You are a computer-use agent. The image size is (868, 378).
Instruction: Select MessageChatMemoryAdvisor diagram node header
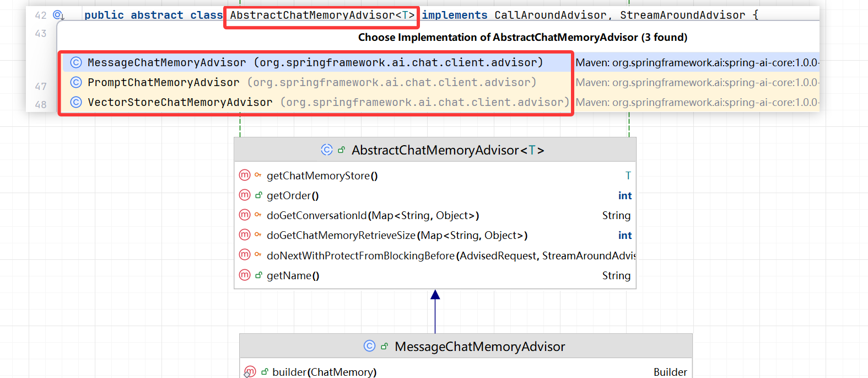(x=466, y=346)
